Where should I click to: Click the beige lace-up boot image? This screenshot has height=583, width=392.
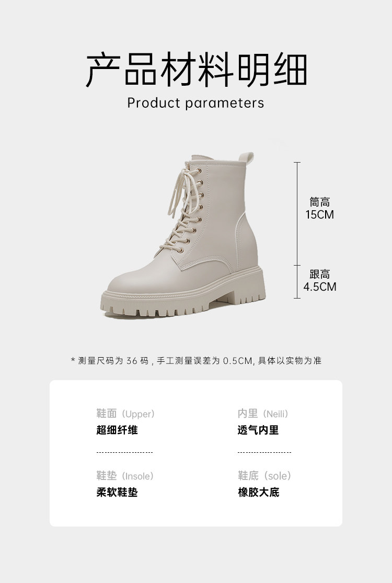click(183, 235)
